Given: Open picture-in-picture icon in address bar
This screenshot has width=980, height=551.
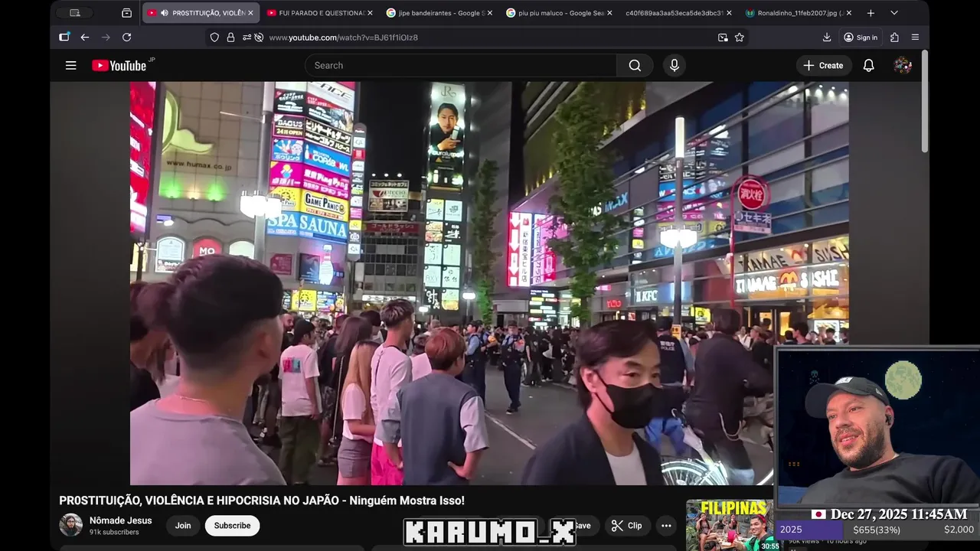Looking at the screenshot, I should [x=723, y=37].
